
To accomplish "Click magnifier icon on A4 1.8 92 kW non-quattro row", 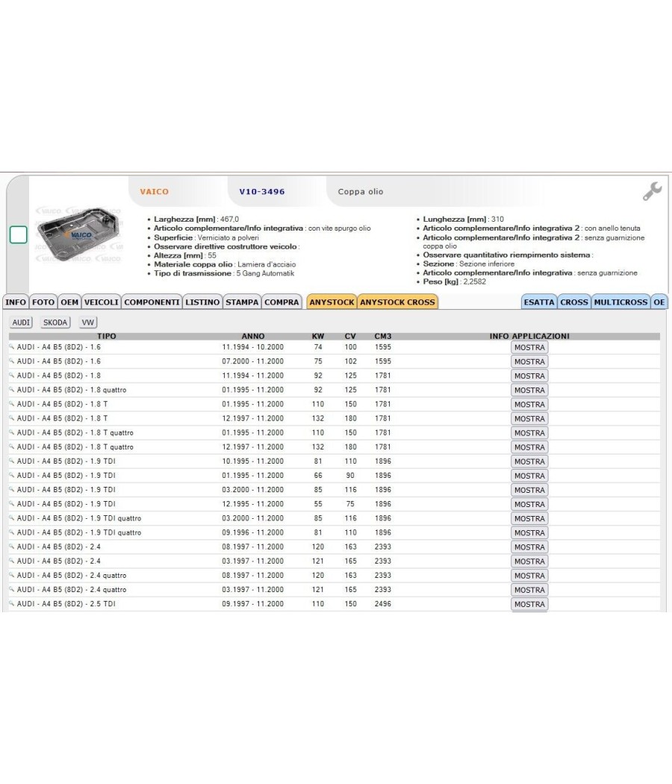I will pos(12,376).
